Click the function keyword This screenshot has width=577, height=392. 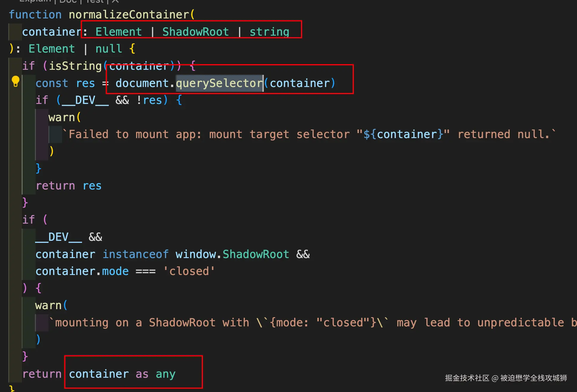pyautogui.click(x=35, y=15)
